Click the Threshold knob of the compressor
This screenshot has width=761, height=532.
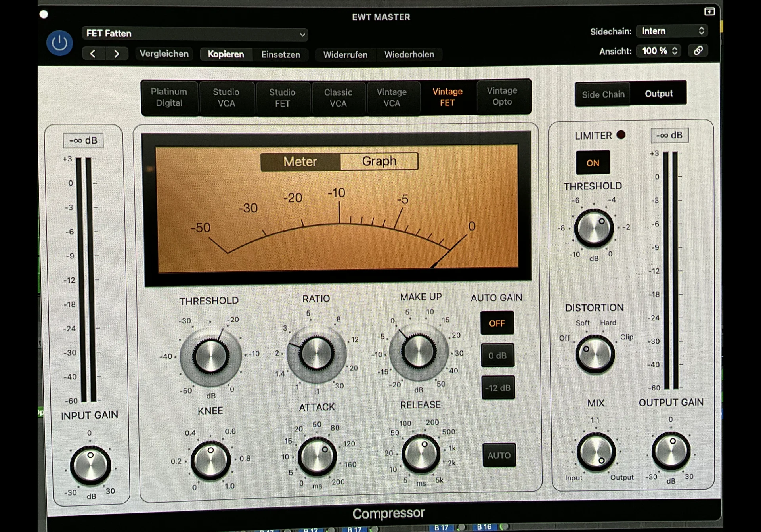(x=210, y=356)
